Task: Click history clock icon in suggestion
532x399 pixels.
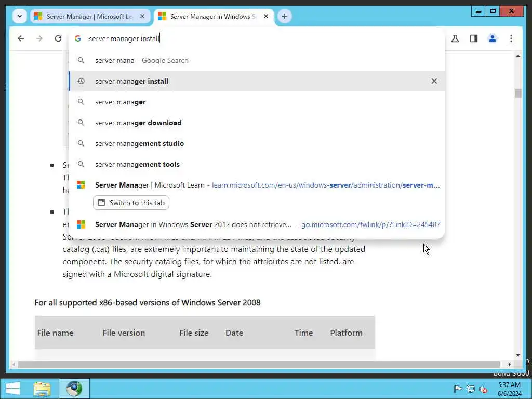Action: [x=81, y=81]
